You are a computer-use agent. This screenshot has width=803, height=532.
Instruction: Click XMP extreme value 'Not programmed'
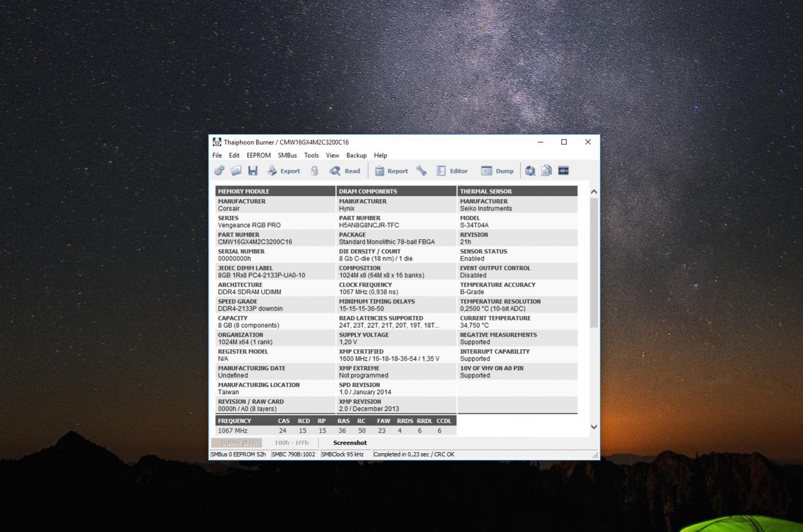coord(363,375)
